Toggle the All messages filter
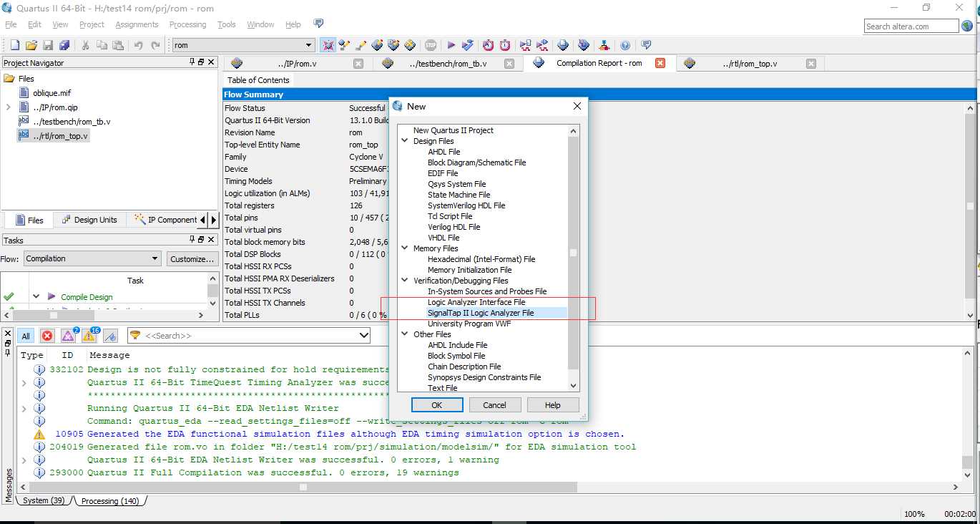980x524 pixels. point(26,336)
